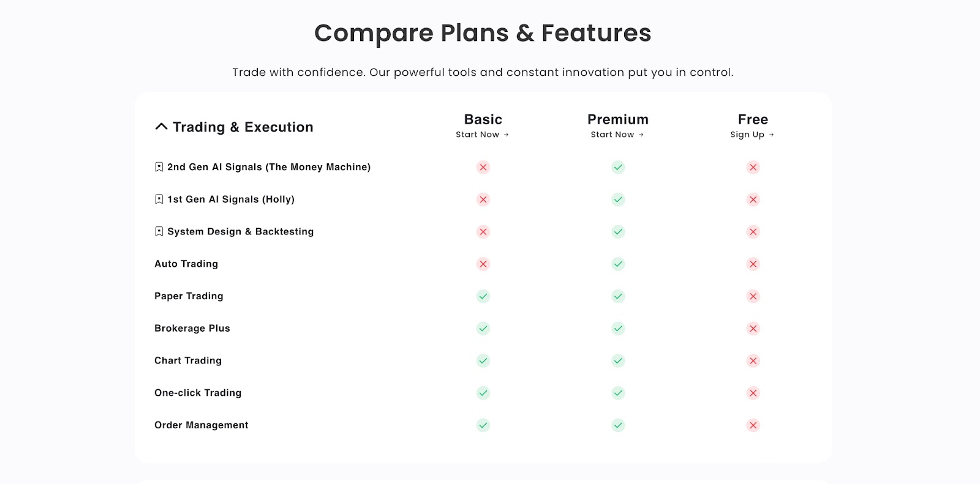
Task: Open the Auto Trading feature label
Action: click(x=186, y=264)
